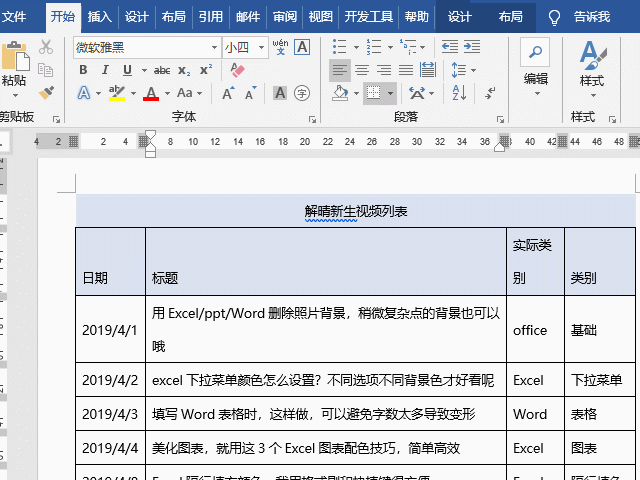
Task: Insert enclosed character (circled 字)
Action: pyautogui.click(x=302, y=93)
